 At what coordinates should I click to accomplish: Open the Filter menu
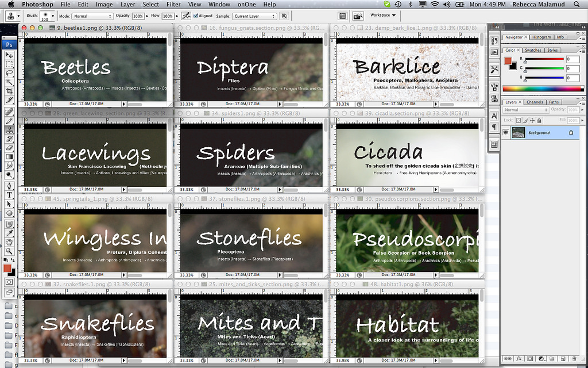pyautogui.click(x=173, y=5)
